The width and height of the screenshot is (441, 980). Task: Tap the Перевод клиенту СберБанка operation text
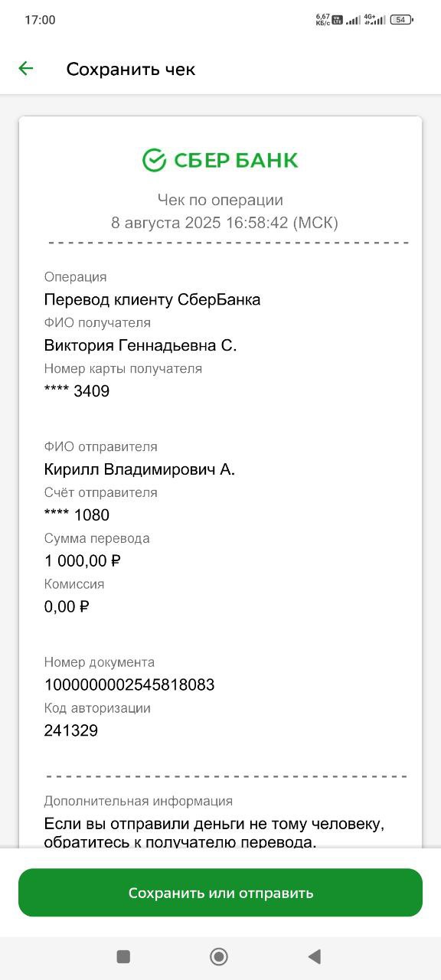152,299
